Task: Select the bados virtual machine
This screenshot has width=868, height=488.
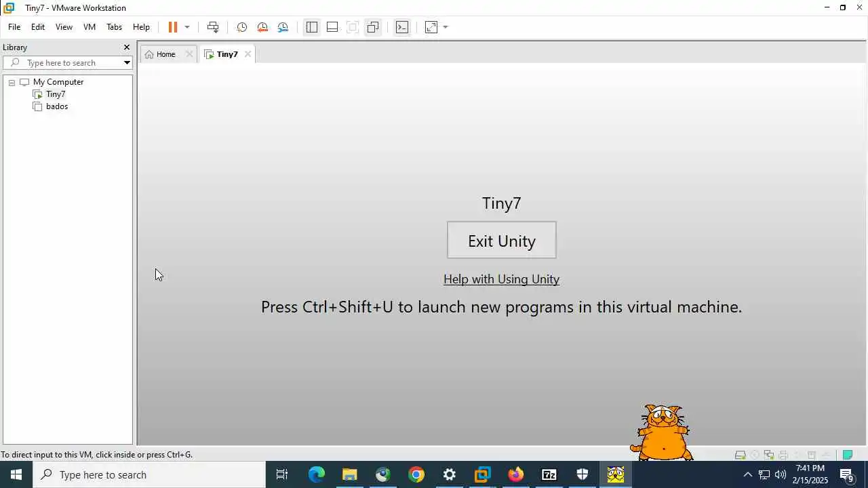Action: [x=57, y=106]
